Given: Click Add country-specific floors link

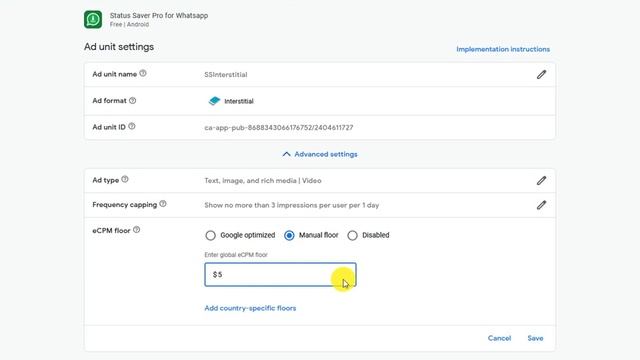Looking at the screenshot, I should click(250, 308).
